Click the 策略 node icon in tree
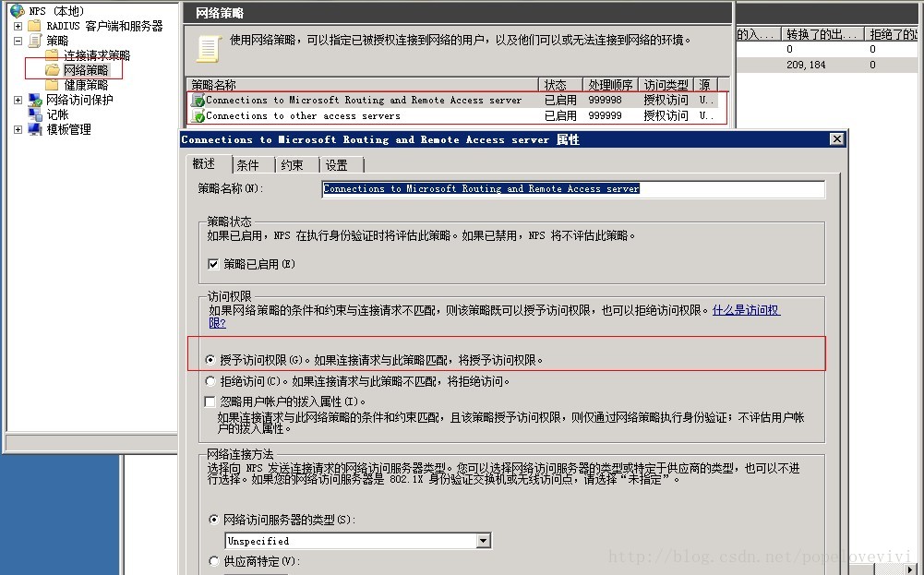 pyautogui.click(x=35, y=41)
